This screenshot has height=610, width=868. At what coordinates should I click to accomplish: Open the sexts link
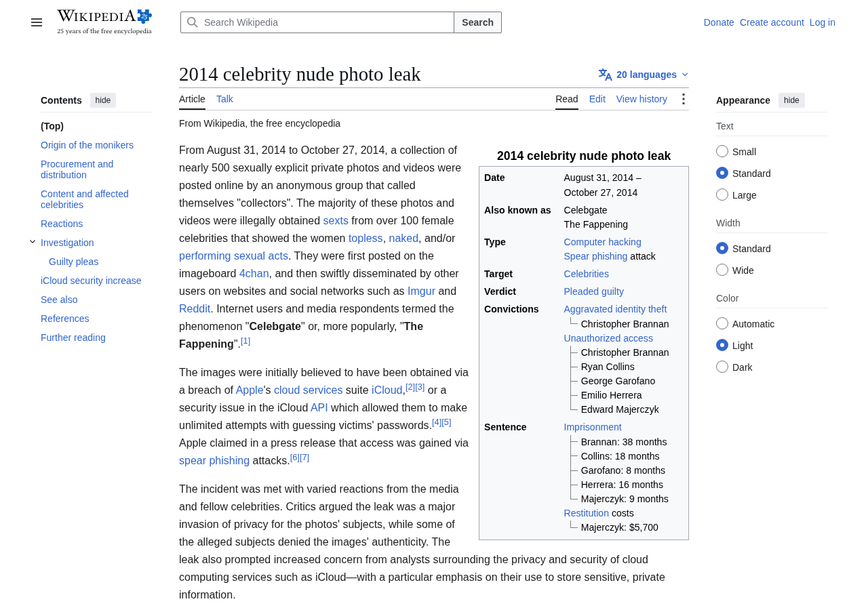336,220
